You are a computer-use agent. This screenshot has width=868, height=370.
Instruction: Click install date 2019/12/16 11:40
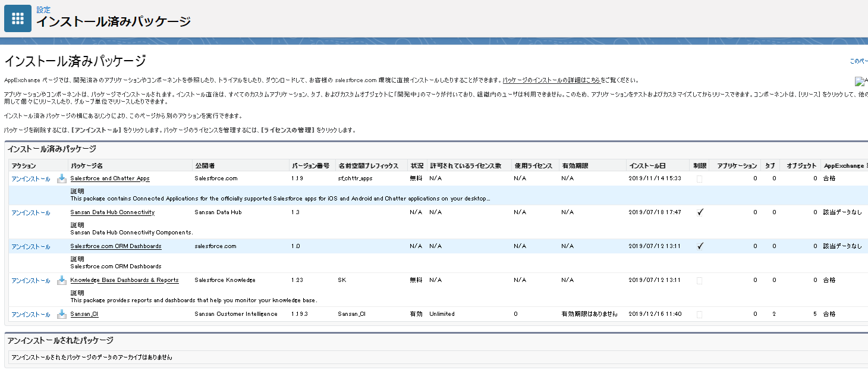coord(655,314)
